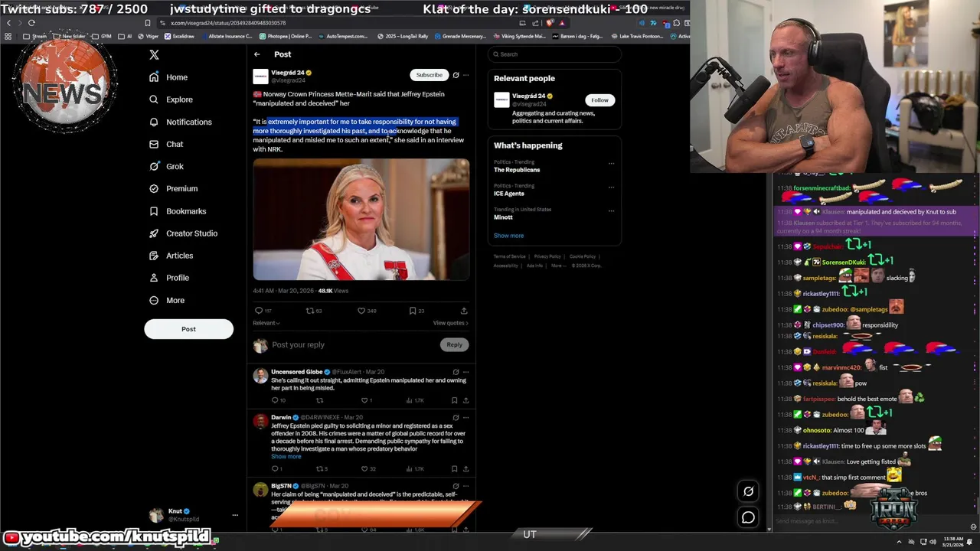This screenshot has width=980, height=551.
Task: Open more options on Darwin's reply
Action: 465,418
